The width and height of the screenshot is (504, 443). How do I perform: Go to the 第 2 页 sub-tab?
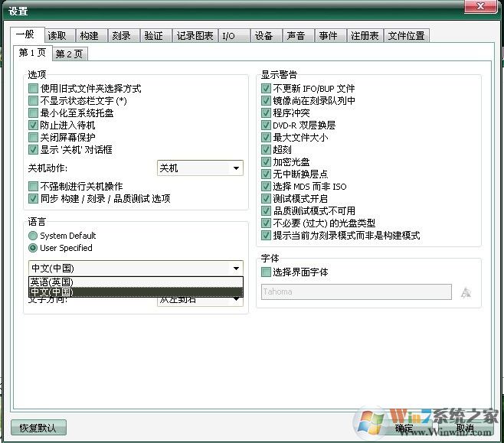(x=69, y=54)
